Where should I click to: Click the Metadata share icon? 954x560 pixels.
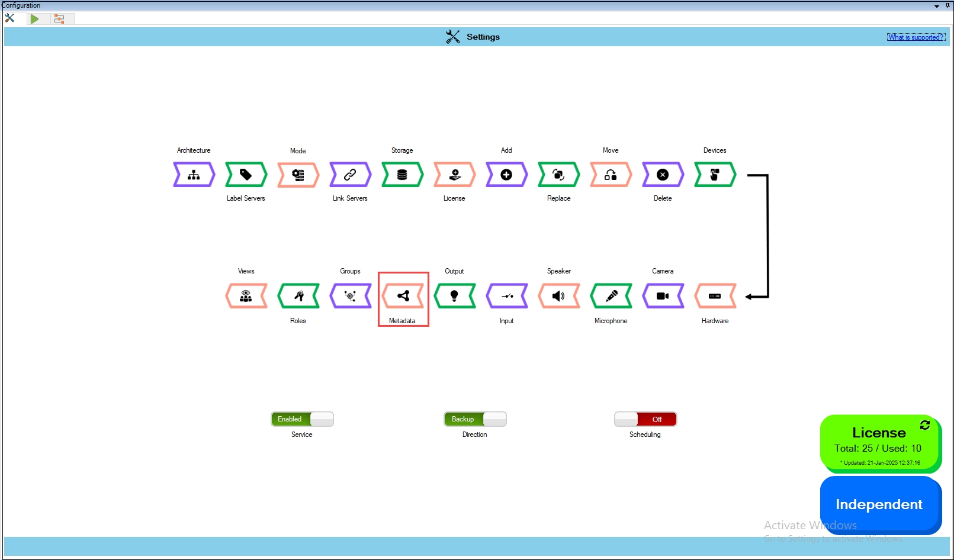[403, 296]
